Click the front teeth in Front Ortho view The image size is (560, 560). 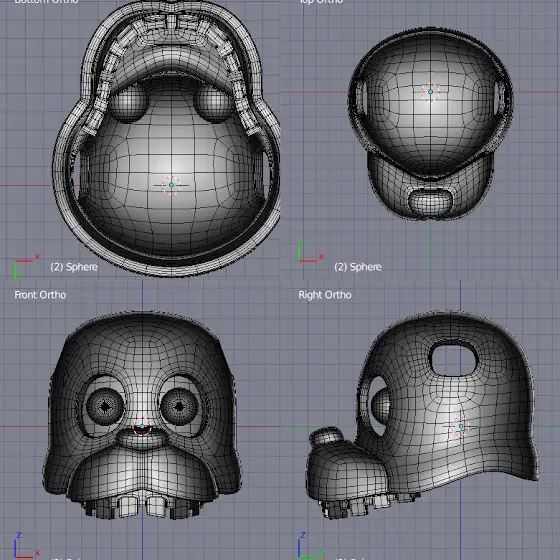point(142,506)
